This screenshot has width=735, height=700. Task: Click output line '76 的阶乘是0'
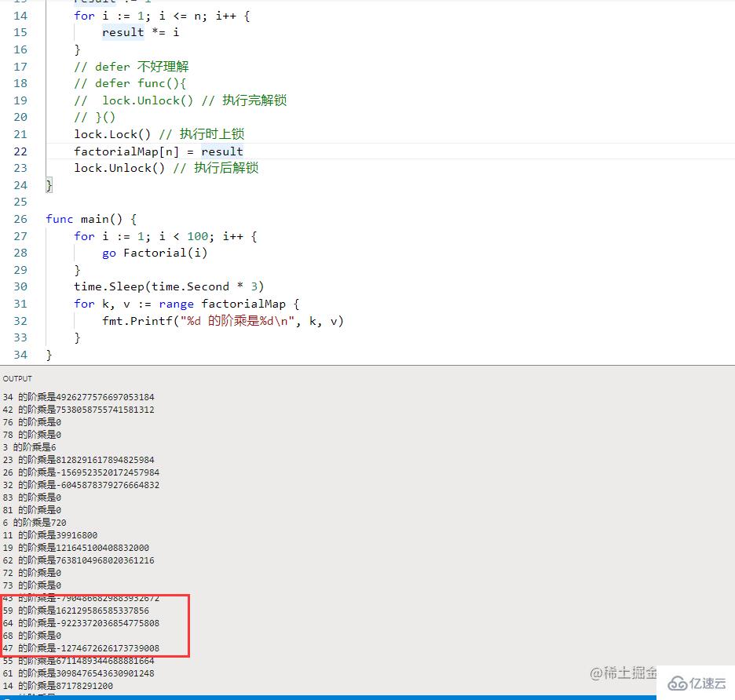click(x=32, y=422)
